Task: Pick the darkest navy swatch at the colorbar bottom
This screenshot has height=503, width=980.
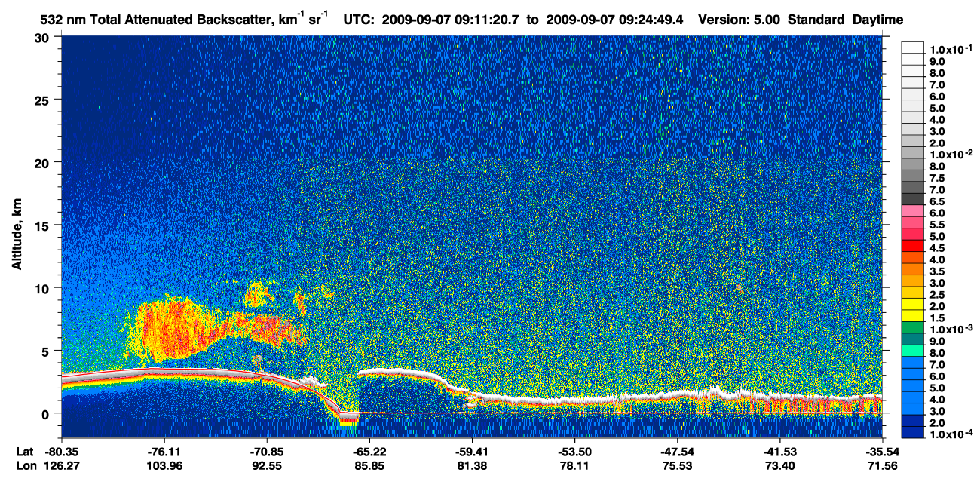Action: (913, 431)
